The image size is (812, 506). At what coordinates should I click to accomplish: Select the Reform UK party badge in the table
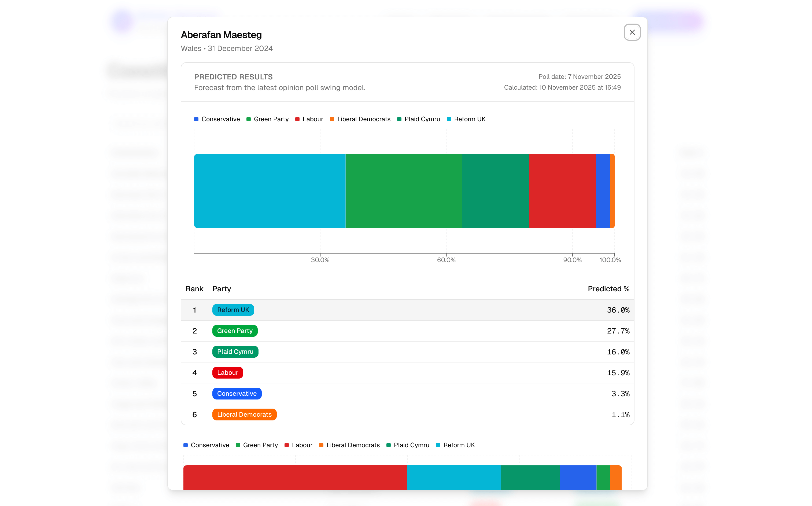[233, 310]
